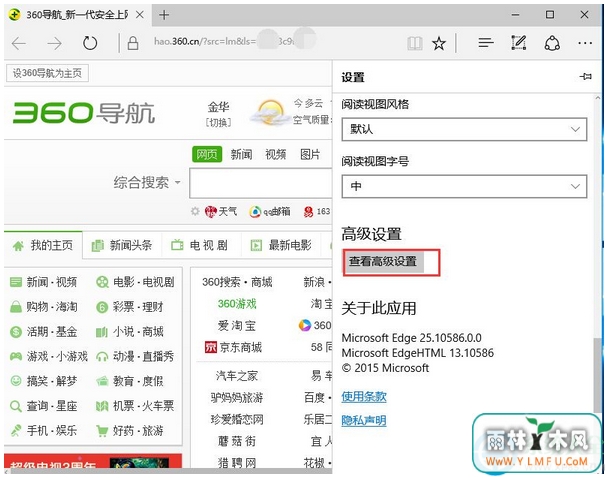Pin the settings pane with pin icon
The width and height of the screenshot is (607, 478).
coord(586,76)
